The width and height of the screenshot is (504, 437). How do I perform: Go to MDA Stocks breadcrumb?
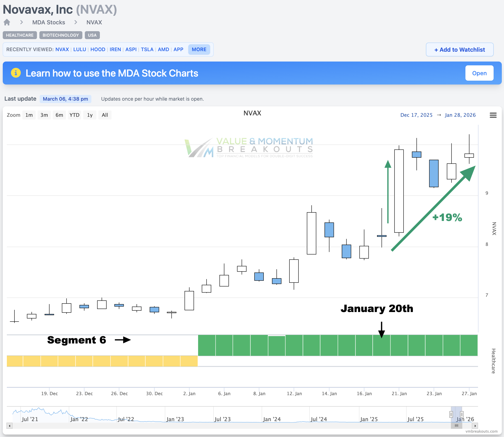click(49, 22)
